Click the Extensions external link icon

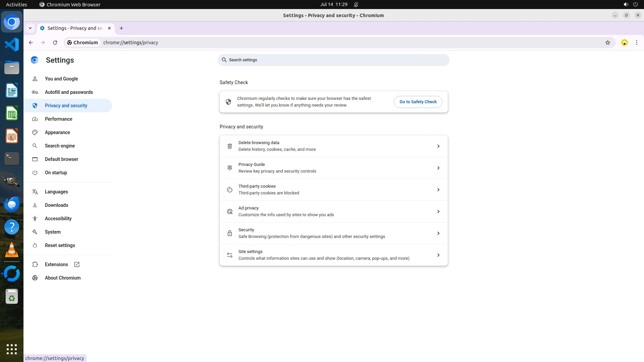point(77,264)
